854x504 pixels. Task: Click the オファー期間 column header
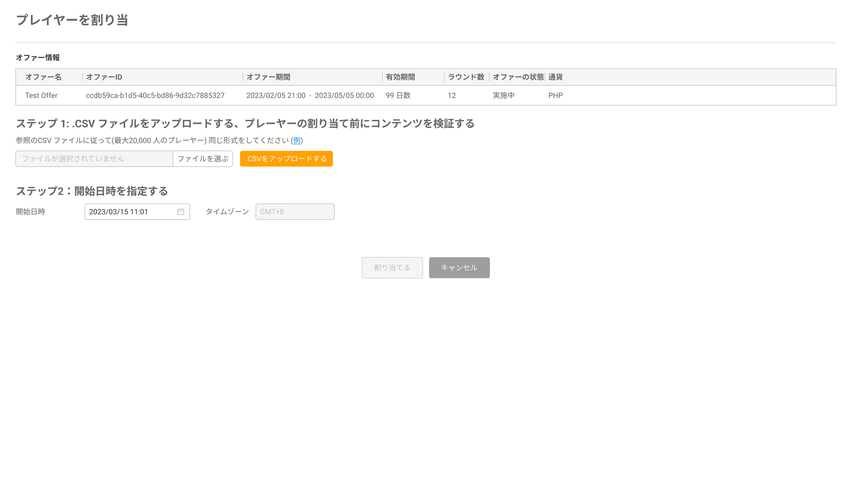point(268,77)
